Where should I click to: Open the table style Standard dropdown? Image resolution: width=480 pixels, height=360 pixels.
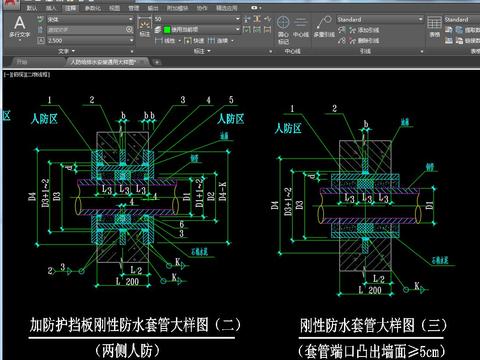462,20
